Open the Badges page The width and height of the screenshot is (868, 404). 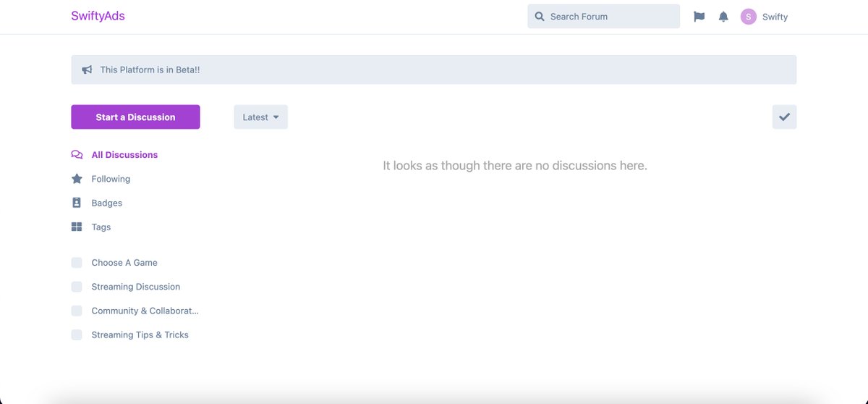pos(106,203)
